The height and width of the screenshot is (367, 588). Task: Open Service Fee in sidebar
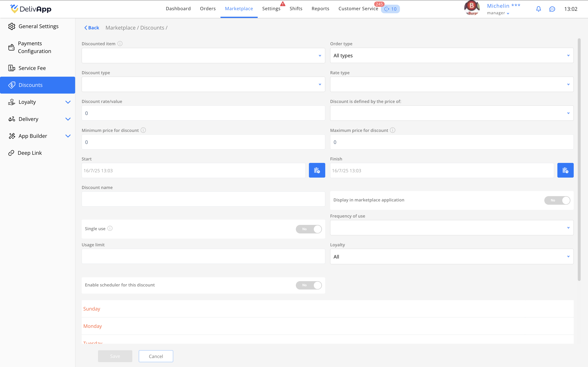pos(32,68)
